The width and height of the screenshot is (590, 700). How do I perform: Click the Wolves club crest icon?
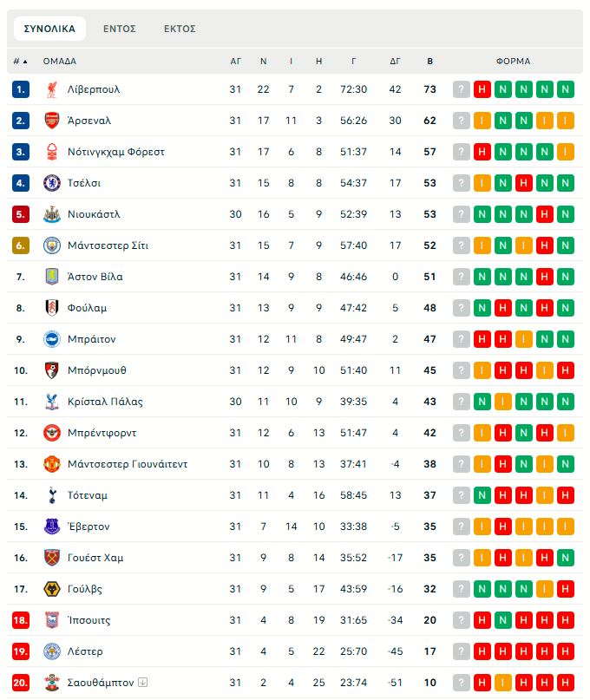point(51,589)
